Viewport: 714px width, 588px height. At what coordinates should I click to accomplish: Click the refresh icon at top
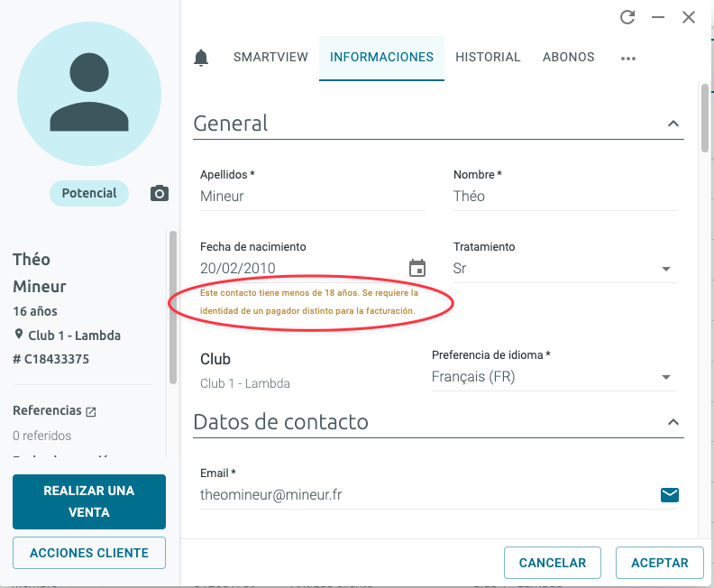pos(627,17)
